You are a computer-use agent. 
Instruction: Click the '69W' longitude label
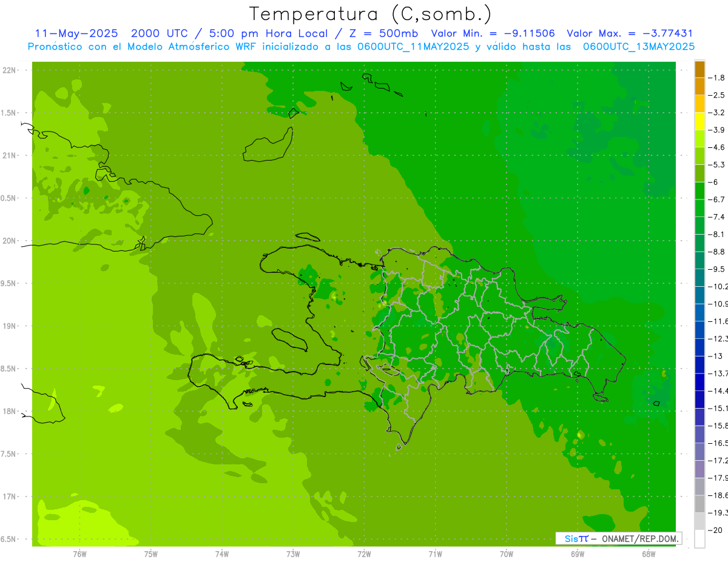pos(578,554)
